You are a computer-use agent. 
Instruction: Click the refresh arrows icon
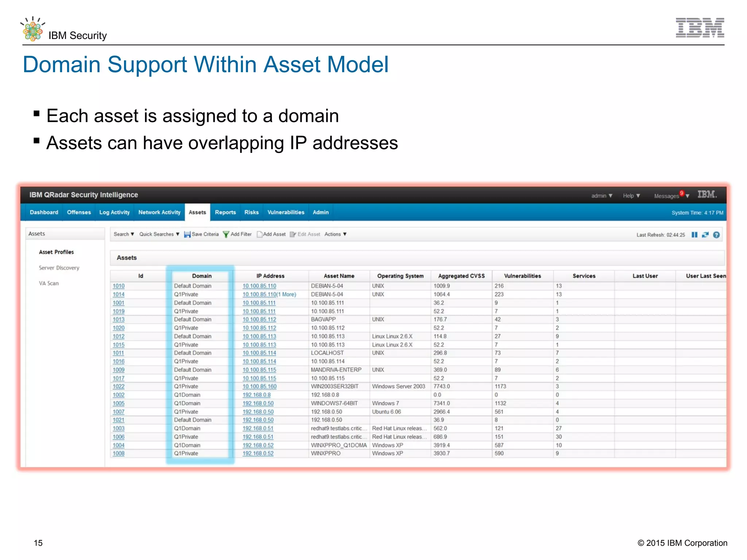705,235
